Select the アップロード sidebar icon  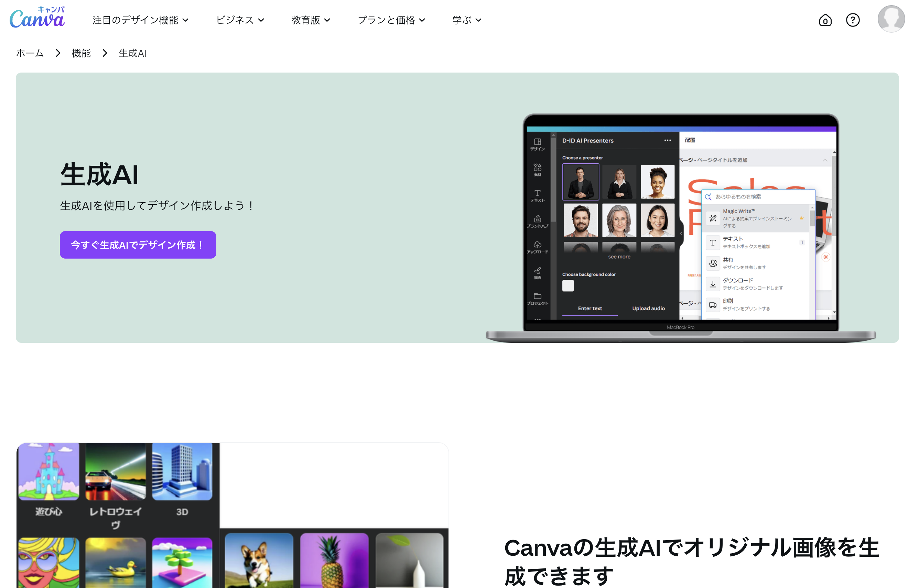537,248
